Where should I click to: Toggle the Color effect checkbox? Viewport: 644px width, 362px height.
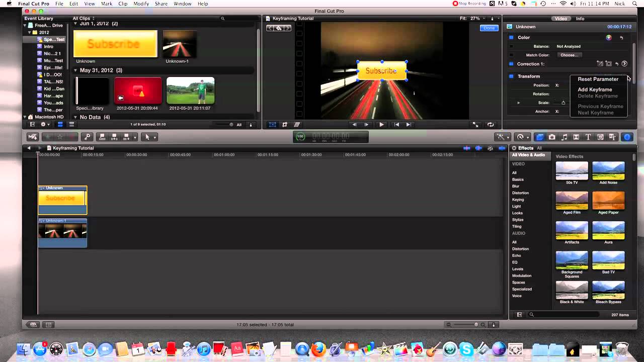point(511,38)
